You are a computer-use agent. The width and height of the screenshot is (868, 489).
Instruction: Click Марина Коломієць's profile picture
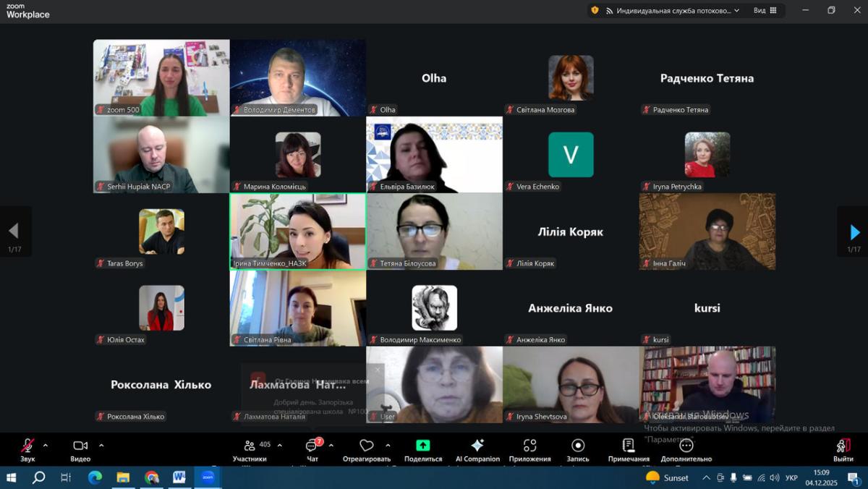coord(298,155)
